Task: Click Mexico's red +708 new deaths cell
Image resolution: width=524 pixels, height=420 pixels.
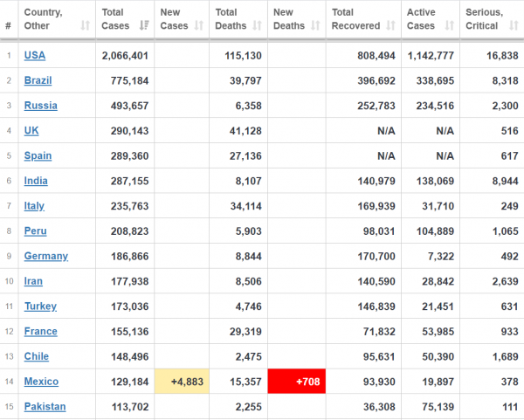Action: [297, 382]
